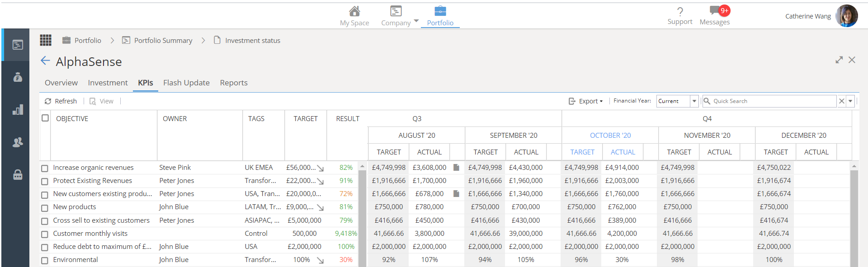
Task: Click the Refresh toolbar button
Action: (x=61, y=101)
